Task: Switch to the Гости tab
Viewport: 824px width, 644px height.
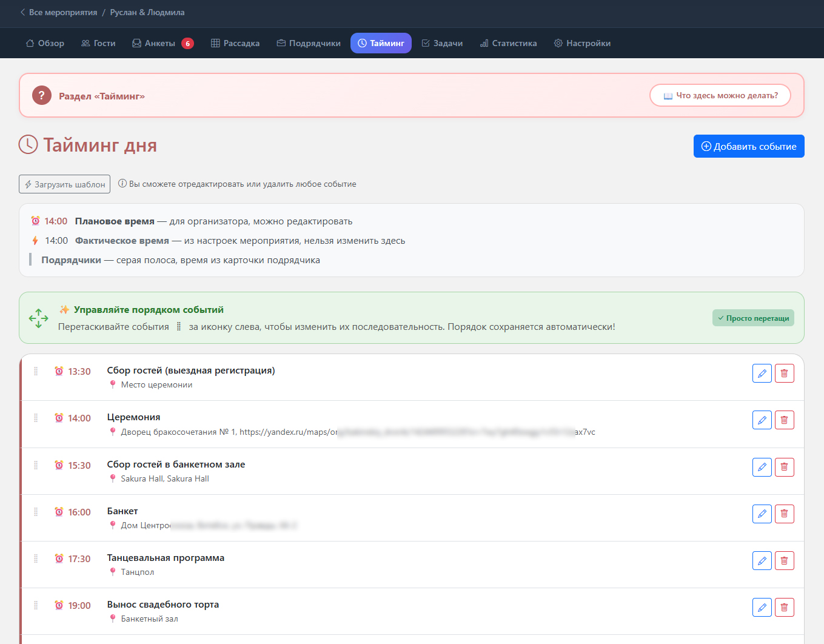Action: coord(98,43)
